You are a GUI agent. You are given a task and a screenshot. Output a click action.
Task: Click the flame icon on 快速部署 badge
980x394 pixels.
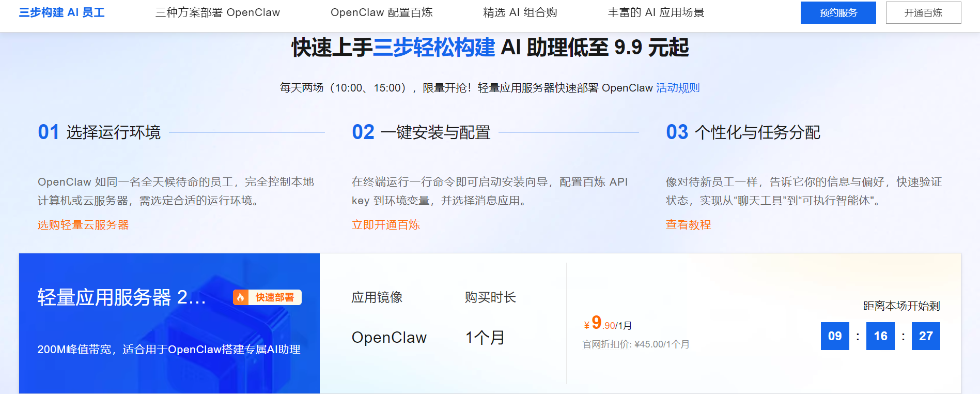tap(241, 297)
